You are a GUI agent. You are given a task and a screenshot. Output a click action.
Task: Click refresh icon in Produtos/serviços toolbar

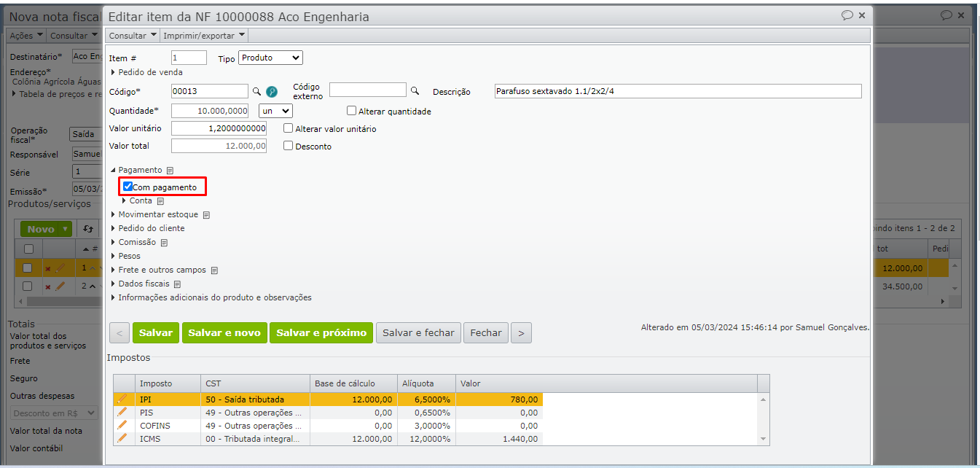point(87,229)
